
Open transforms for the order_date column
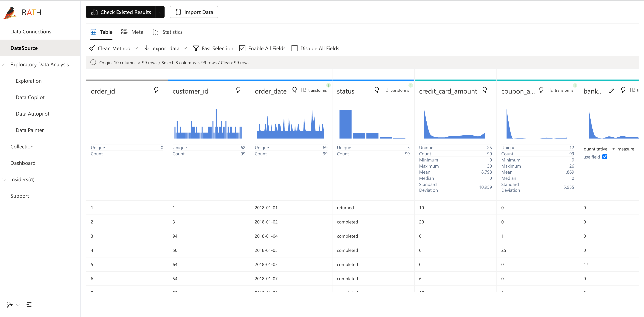coord(314,90)
